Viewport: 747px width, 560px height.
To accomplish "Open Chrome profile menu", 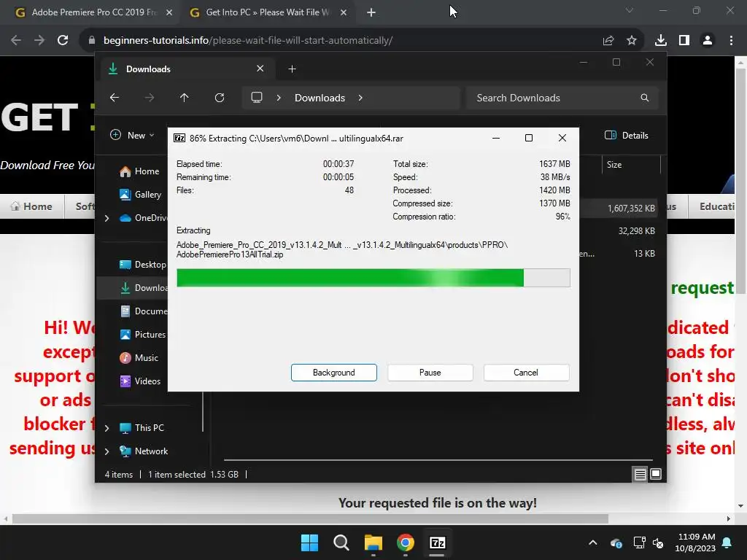I will pos(708,41).
